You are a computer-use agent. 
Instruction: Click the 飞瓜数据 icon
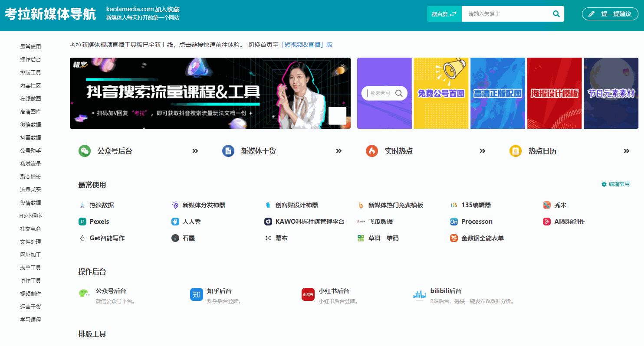point(359,221)
